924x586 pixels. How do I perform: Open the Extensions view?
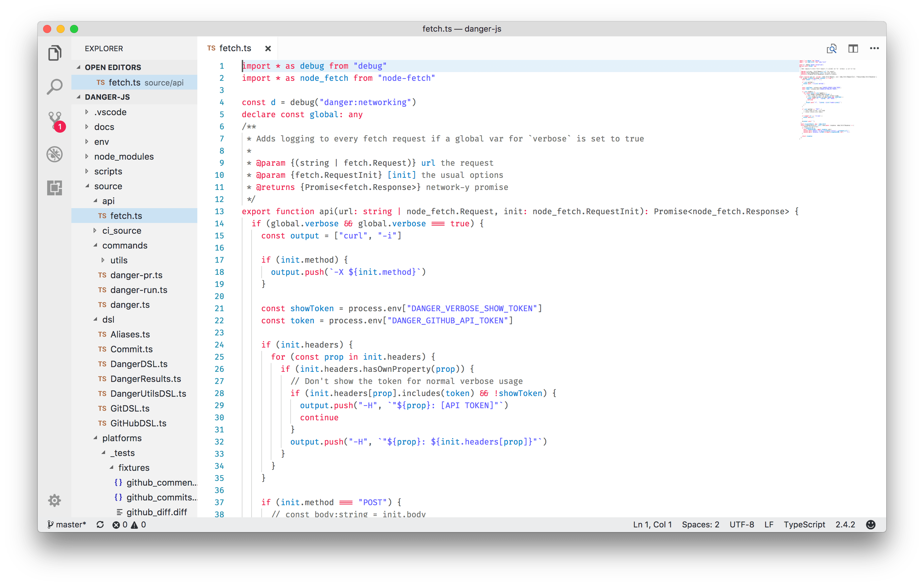point(55,188)
